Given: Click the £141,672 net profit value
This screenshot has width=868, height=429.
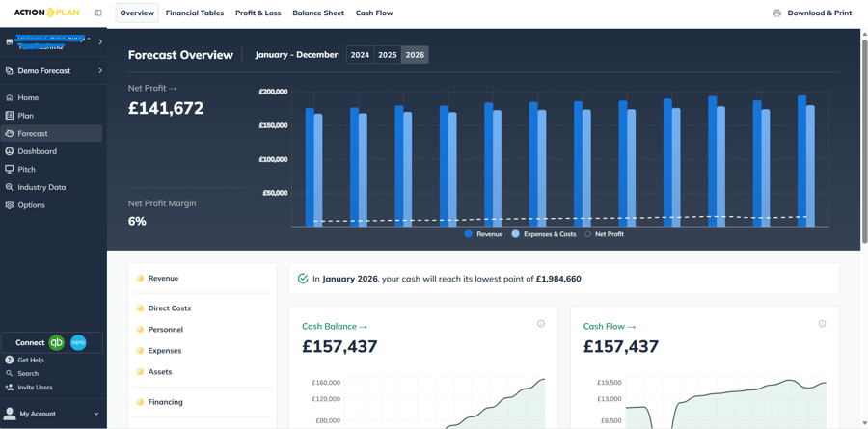Looking at the screenshot, I should (x=166, y=108).
